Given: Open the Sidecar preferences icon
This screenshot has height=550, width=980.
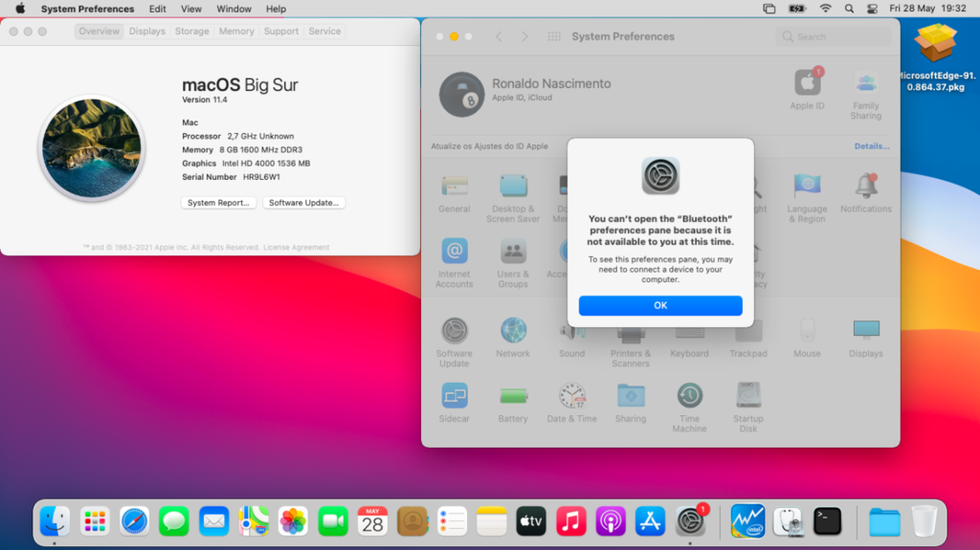Looking at the screenshot, I should [454, 396].
